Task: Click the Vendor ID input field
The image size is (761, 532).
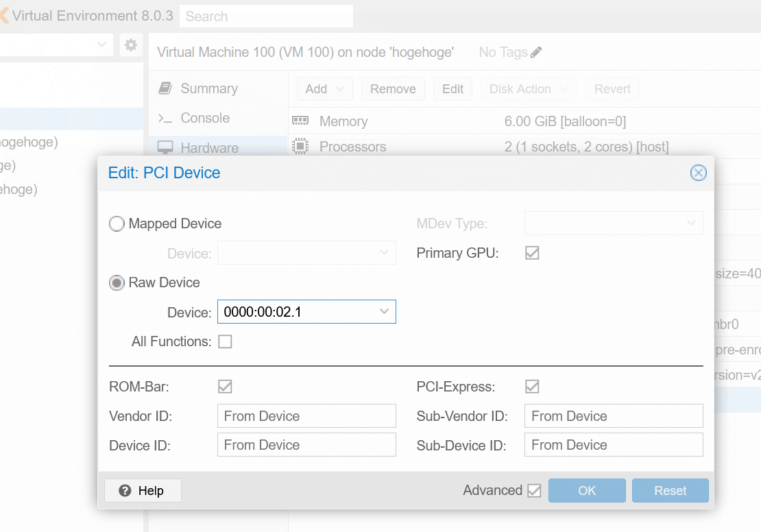Action: 306,416
